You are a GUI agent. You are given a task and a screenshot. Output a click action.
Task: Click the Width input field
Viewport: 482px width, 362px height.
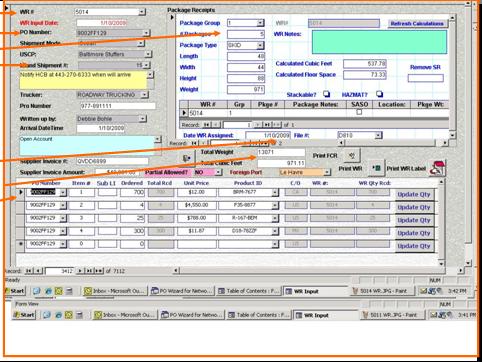click(246, 67)
